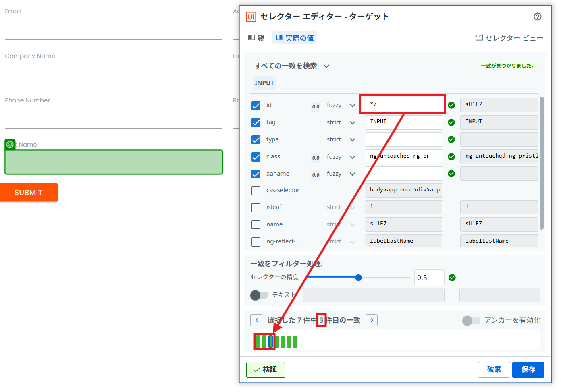Click the green checkmark beside the aaname value
This screenshot has height=392, width=561.
[x=451, y=174]
